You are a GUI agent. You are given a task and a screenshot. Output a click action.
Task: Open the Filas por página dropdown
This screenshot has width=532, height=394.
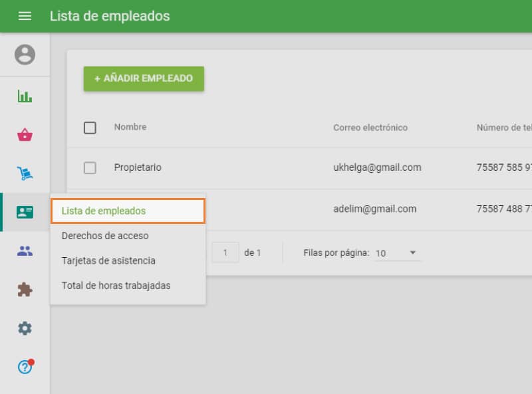(397, 252)
